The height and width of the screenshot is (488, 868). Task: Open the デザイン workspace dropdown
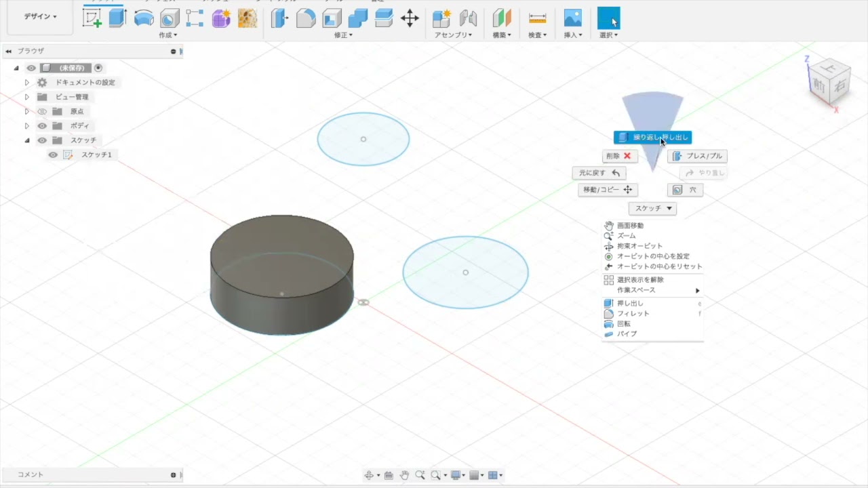(40, 16)
